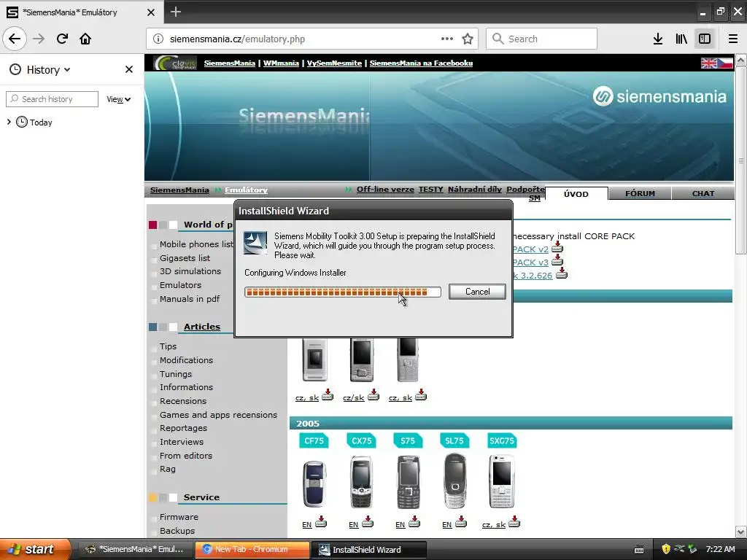Viewport: 747px width, 560px height.
Task: Download SXG75 cz, sk emulator icon
Action: pyautogui.click(x=514, y=522)
